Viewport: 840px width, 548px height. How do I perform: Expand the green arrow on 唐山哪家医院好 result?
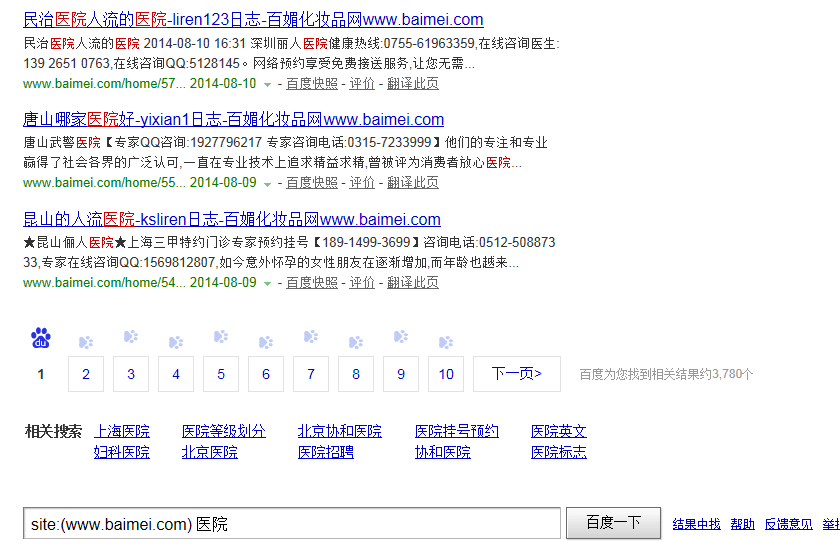coord(267,184)
